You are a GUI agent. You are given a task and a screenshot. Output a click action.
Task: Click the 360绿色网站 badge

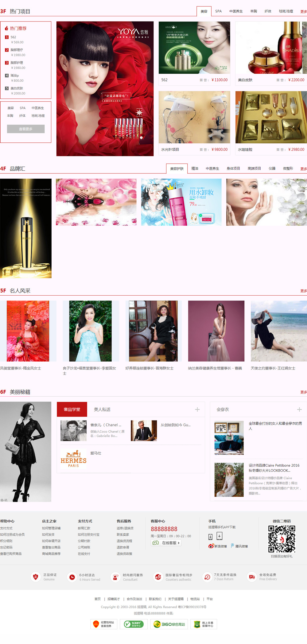click(x=169, y=624)
